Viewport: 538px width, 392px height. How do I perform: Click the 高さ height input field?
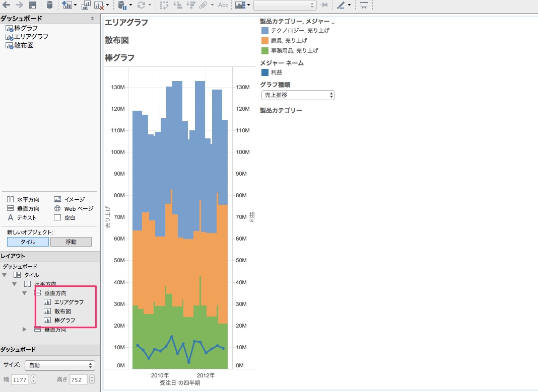(78, 379)
